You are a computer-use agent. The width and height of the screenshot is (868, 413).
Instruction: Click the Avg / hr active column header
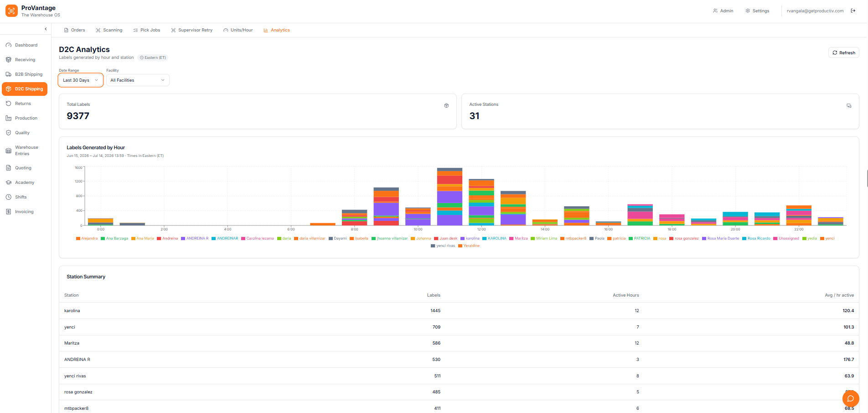839,295
